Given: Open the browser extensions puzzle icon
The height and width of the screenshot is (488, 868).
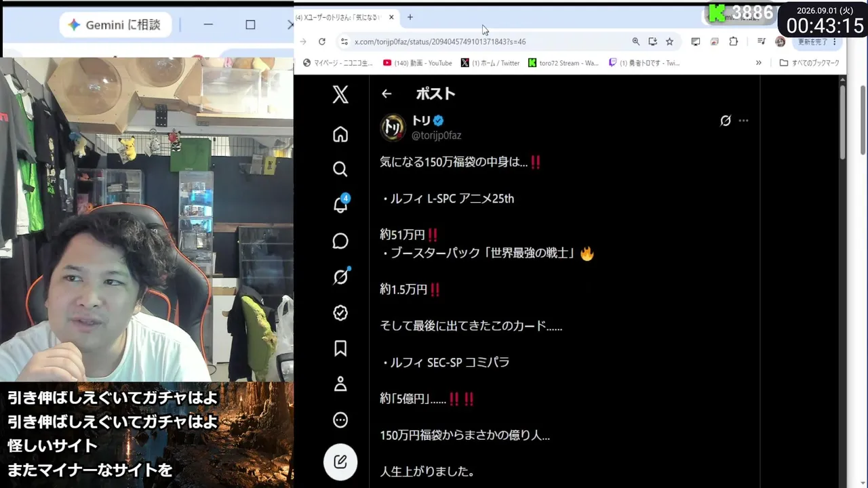Looking at the screenshot, I should click(733, 41).
